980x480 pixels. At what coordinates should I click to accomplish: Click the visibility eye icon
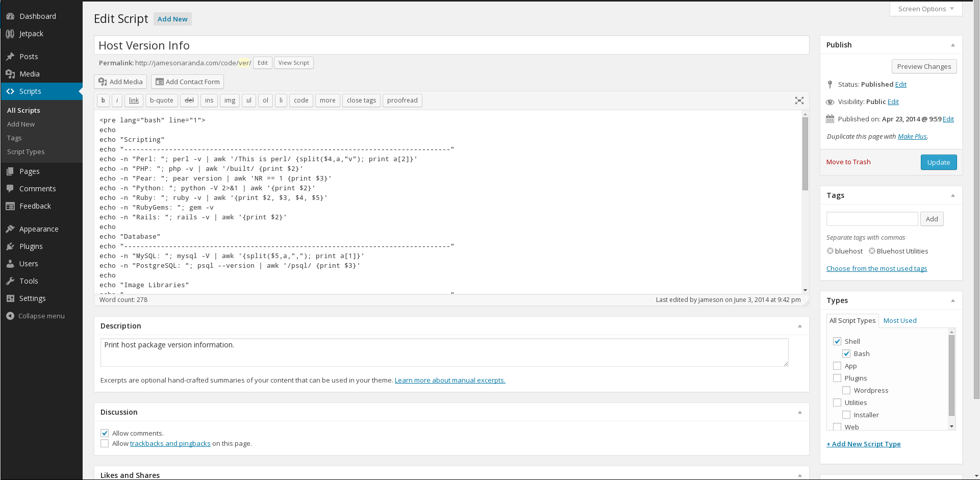[830, 102]
